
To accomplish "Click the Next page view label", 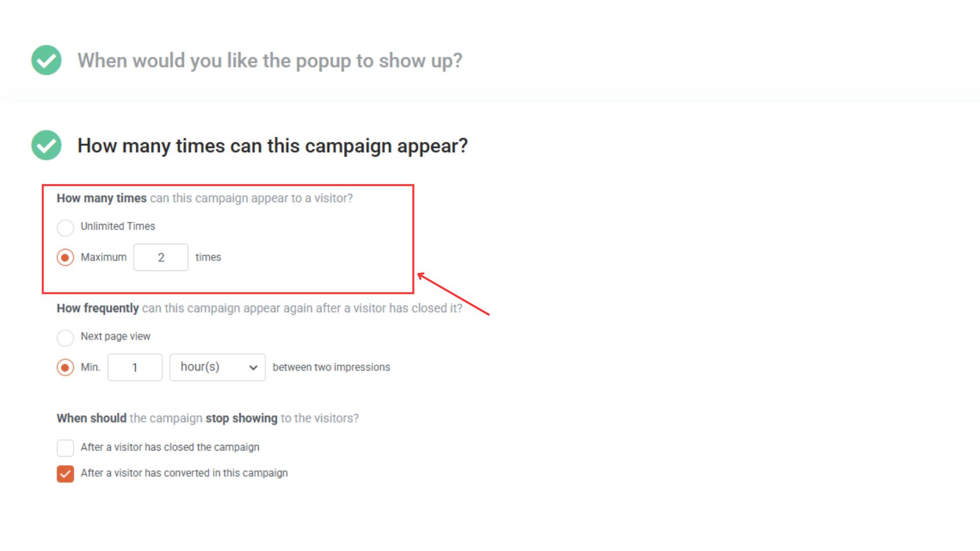I will coord(115,336).
